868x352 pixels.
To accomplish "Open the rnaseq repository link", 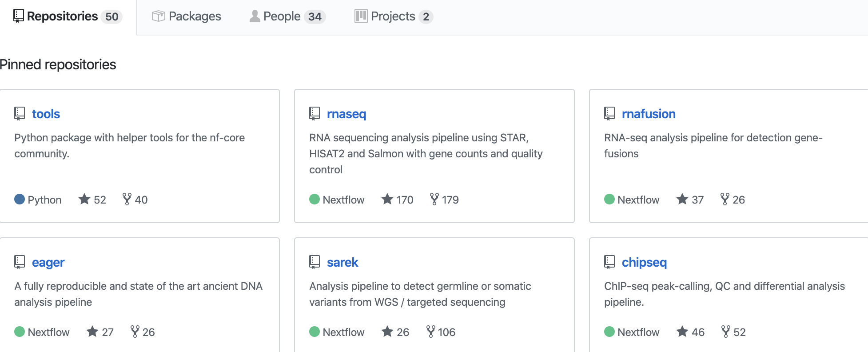I will click(x=346, y=114).
